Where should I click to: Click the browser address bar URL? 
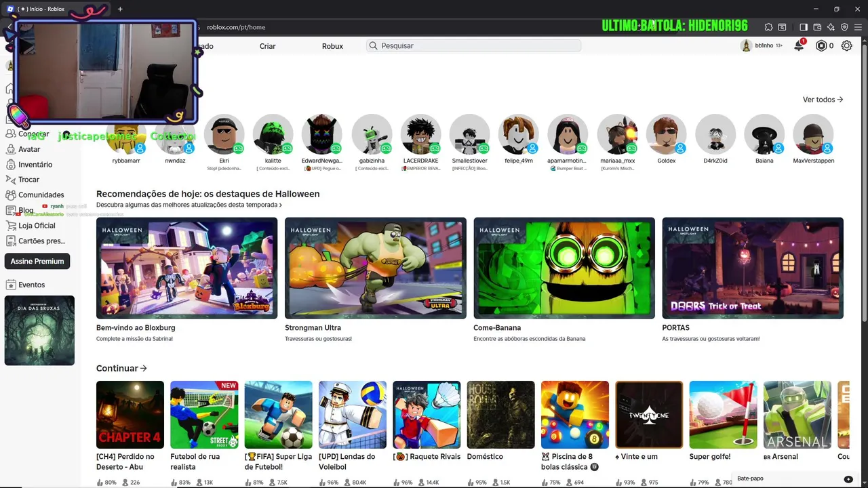coord(236,27)
